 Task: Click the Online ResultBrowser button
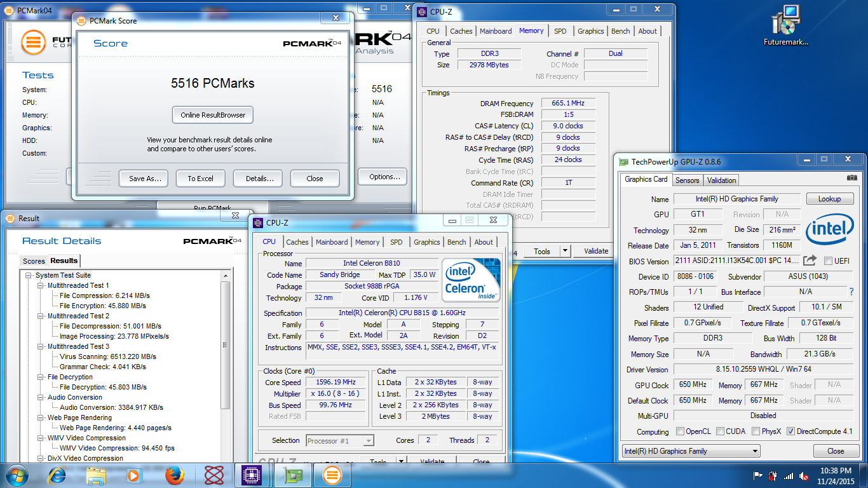coord(213,115)
